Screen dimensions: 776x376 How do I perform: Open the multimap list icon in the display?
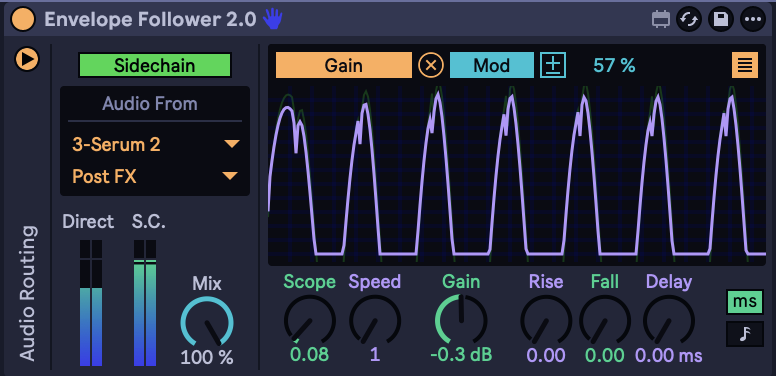pyautogui.click(x=745, y=65)
